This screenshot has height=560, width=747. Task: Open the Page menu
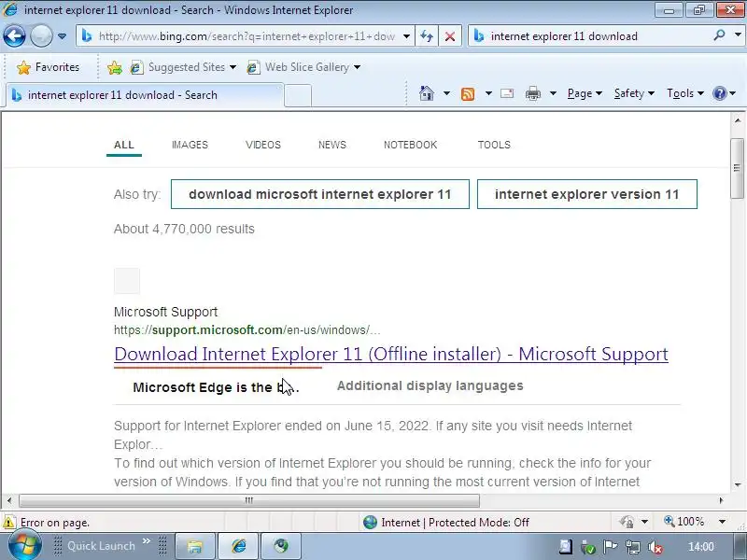coord(585,93)
